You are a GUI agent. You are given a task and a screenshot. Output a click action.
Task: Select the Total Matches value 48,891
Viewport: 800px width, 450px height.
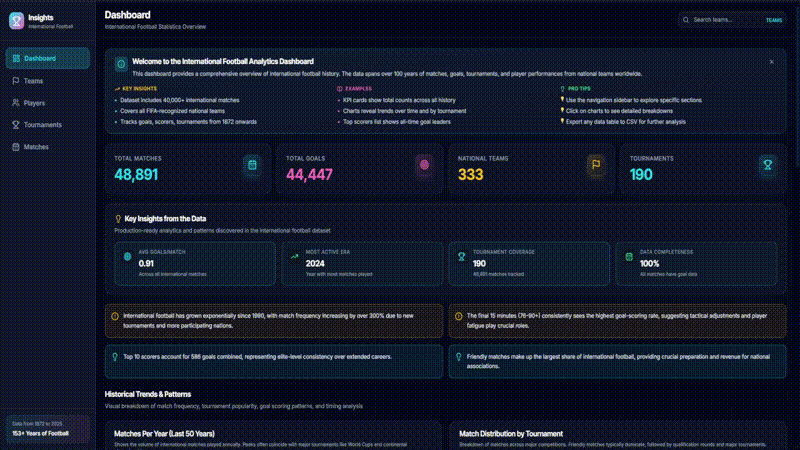[x=136, y=175]
